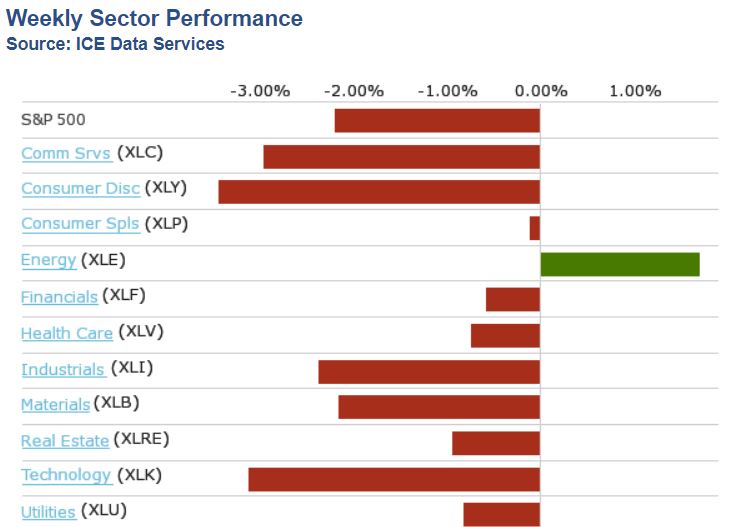Click the Materials red performance bar
The image size is (732, 527).
[439, 407]
